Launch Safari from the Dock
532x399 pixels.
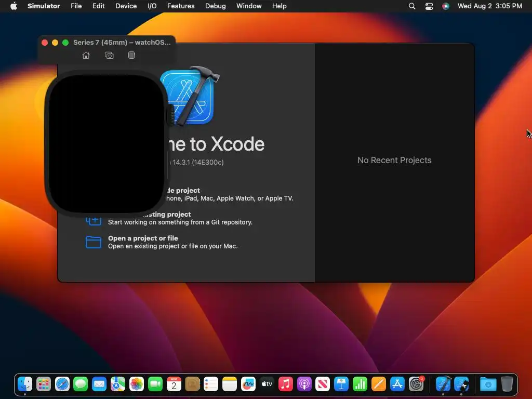(62, 384)
